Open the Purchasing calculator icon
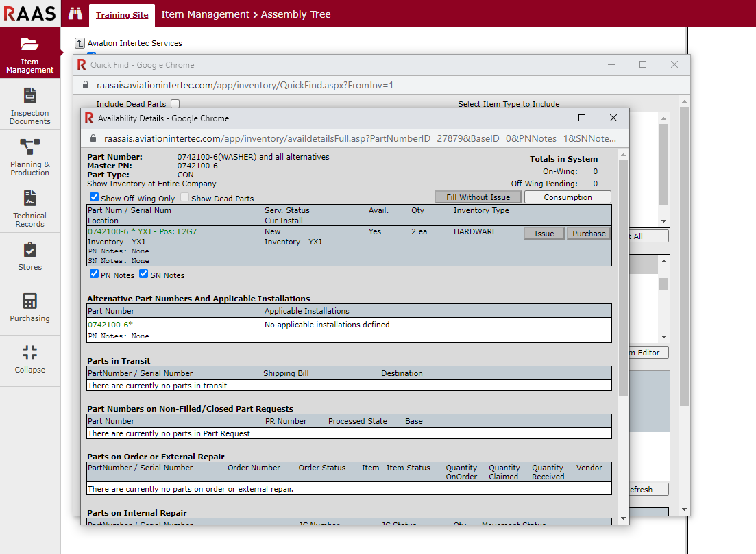 coord(29,301)
